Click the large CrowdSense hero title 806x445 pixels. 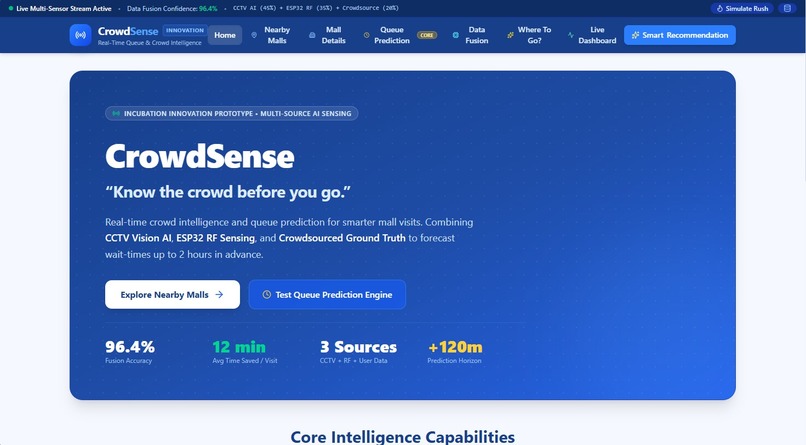tap(199, 156)
